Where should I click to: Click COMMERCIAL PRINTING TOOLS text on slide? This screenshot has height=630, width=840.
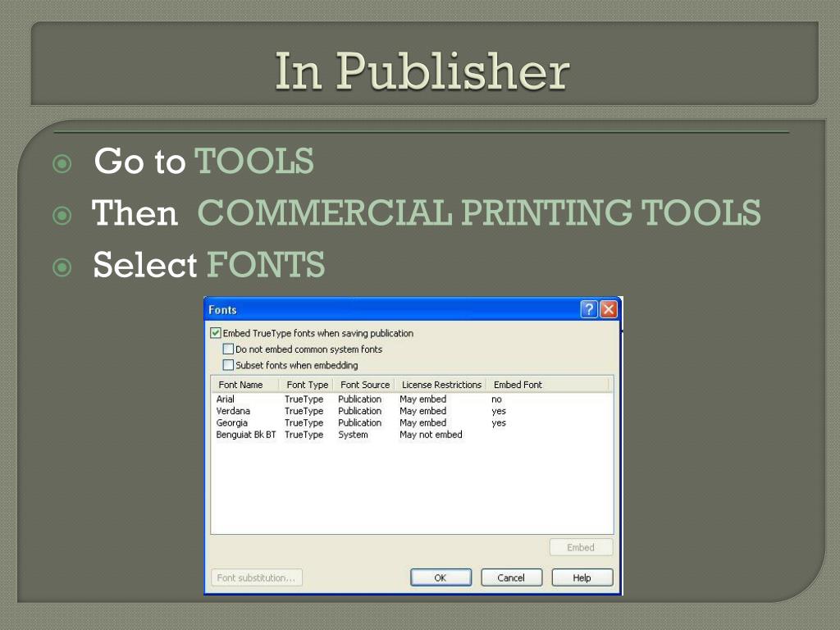[x=479, y=212]
